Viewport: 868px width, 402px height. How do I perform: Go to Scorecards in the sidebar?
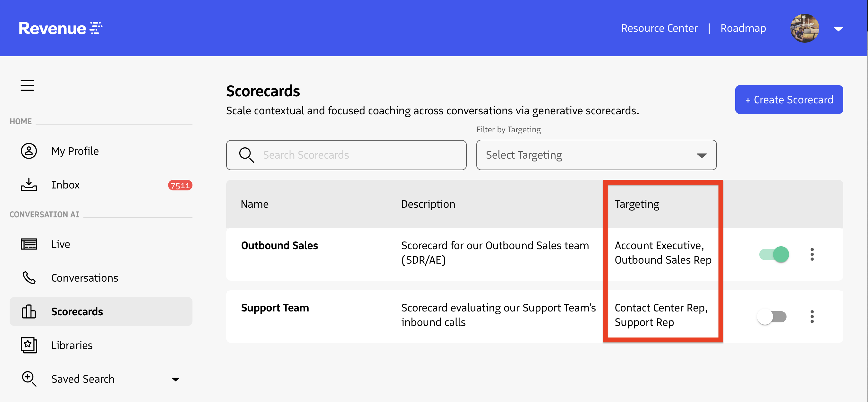tap(77, 311)
